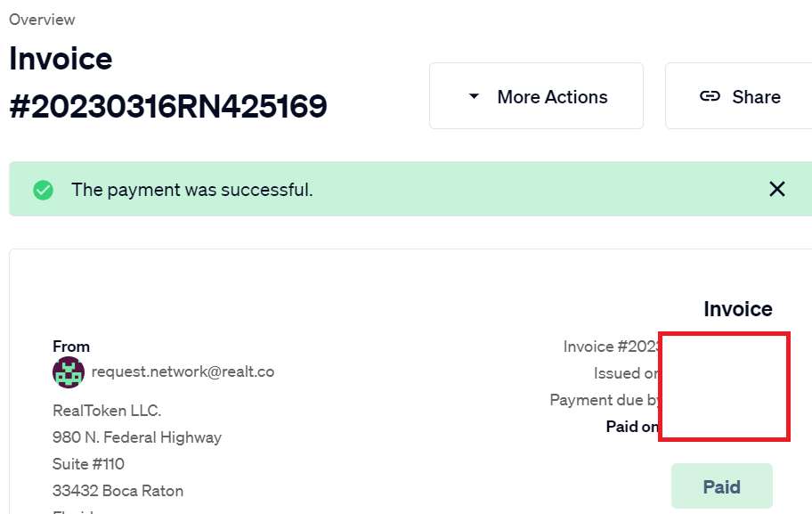Viewport: 812px width, 514px height.
Task: Click the From label above sender
Action: point(71,347)
